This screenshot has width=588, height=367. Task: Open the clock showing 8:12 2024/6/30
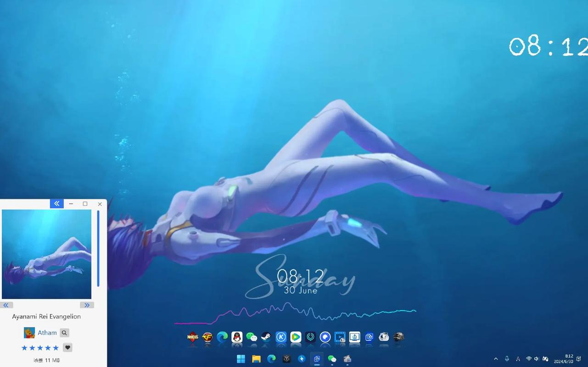tap(563, 359)
